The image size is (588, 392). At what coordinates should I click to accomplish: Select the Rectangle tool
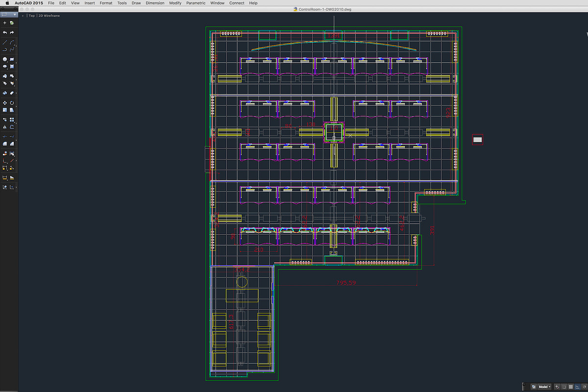[x=12, y=59]
